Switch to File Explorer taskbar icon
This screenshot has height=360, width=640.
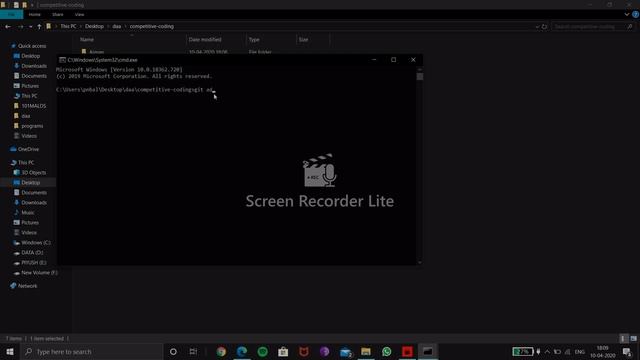(x=366, y=351)
